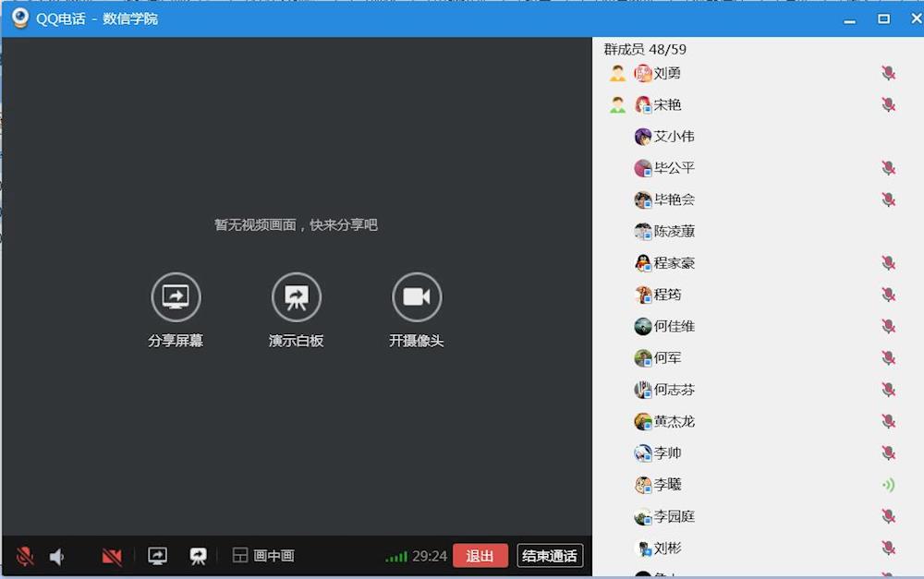Select member 艾小伟 in the list
This screenshot has width=924, height=579.
coord(674,137)
